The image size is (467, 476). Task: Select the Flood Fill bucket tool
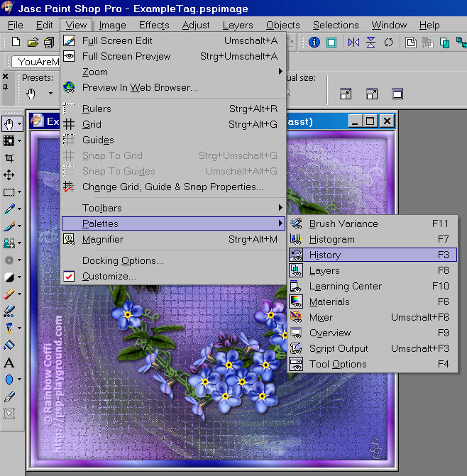(x=9, y=345)
